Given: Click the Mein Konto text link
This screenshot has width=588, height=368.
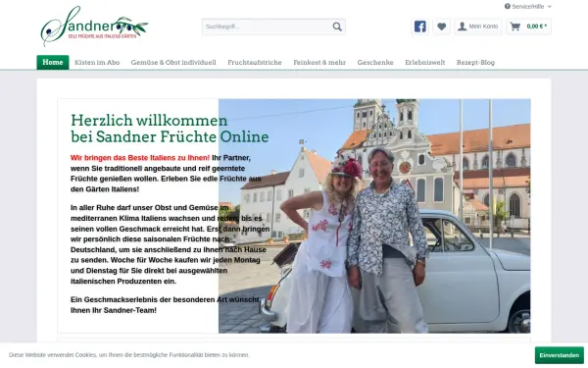Looking at the screenshot, I should tap(483, 26).
